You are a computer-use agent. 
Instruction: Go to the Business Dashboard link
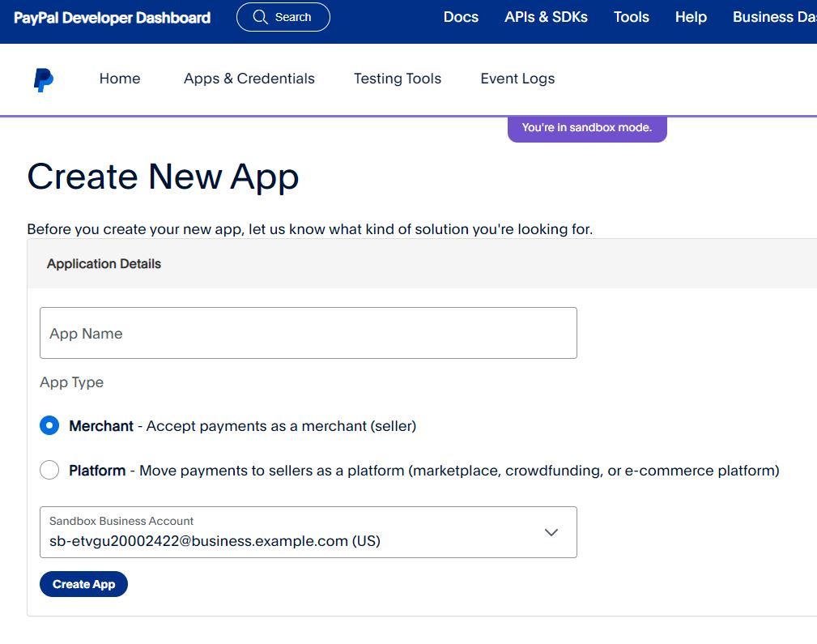pyautogui.click(x=773, y=17)
